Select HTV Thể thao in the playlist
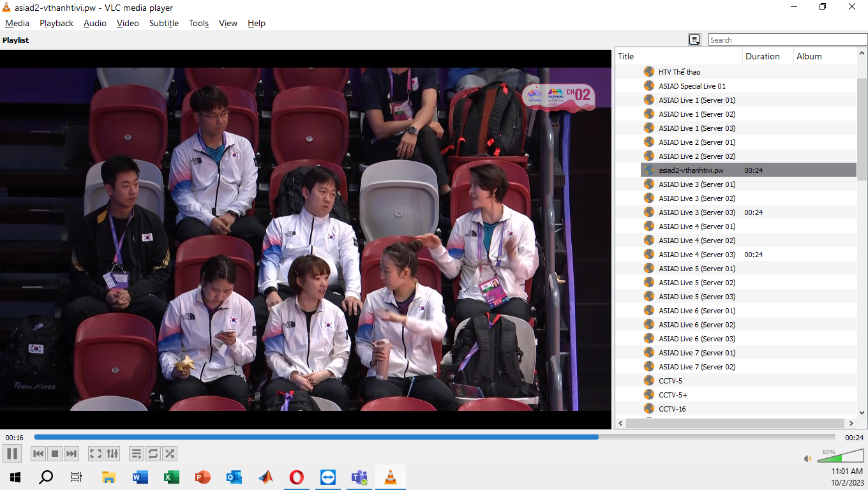This screenshot has height=490, width=868. [x=679, y=72]
